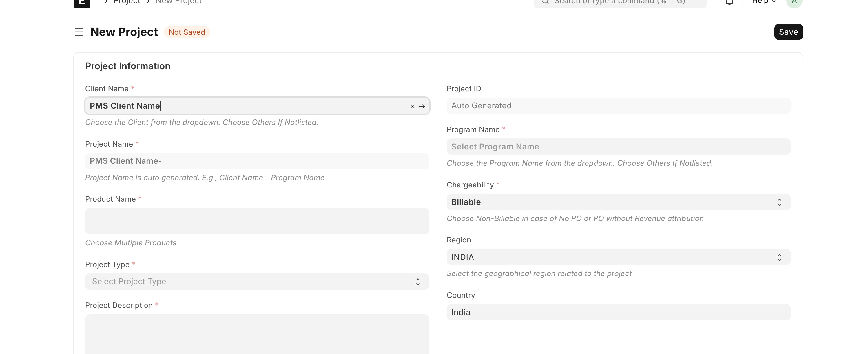Viewport: 868px width, 354px height.
Task: Clear the Client Name field with X icon
Action: [x=413, y=106]
